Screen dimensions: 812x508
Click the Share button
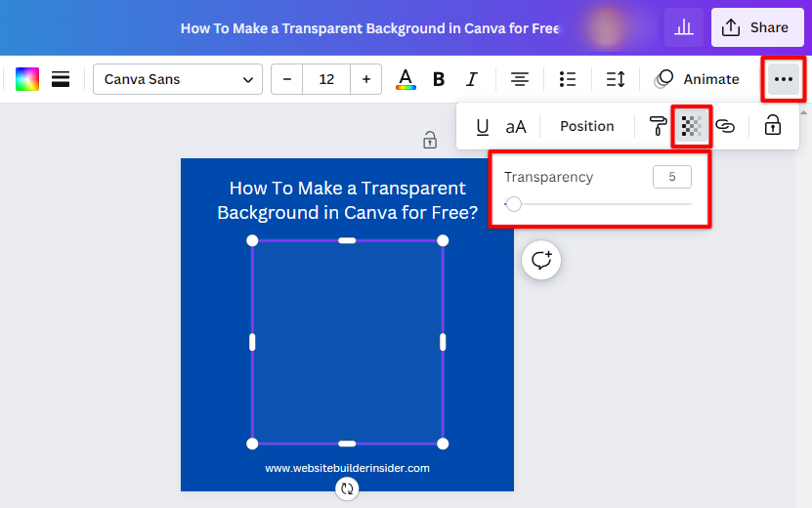point(757,27)
